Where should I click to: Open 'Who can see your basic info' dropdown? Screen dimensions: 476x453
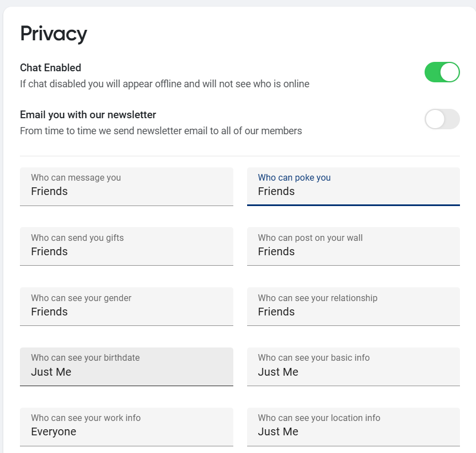(x=353, y=366)
